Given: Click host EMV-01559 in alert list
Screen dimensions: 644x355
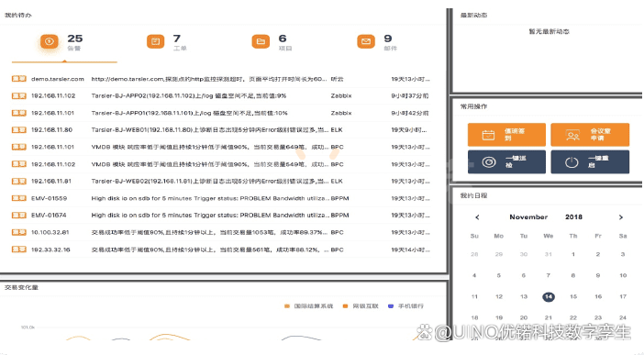Looking at the screenshot, I should 49,198.
